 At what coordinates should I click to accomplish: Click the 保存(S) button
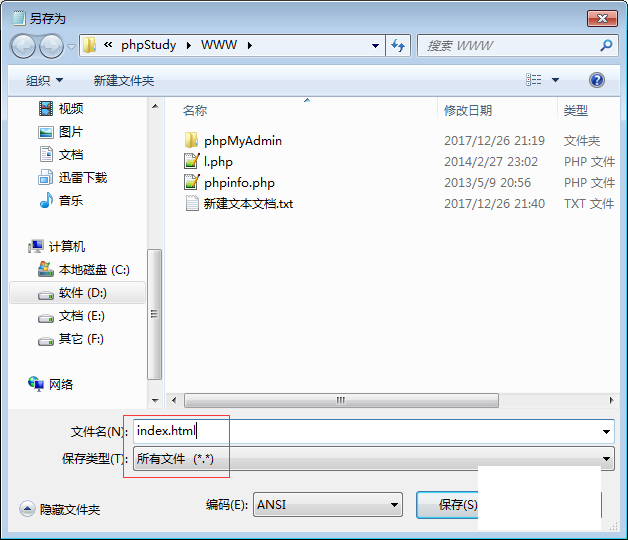[x=447, y=505]
